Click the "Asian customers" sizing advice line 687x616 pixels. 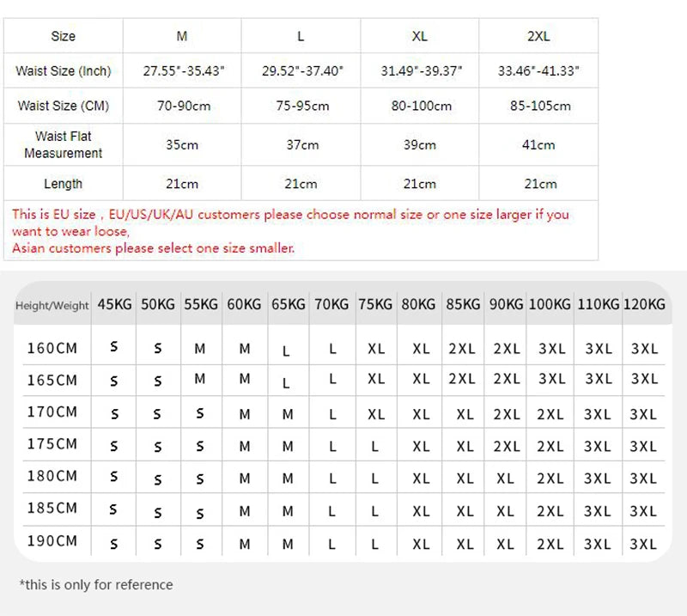[153, 248]
